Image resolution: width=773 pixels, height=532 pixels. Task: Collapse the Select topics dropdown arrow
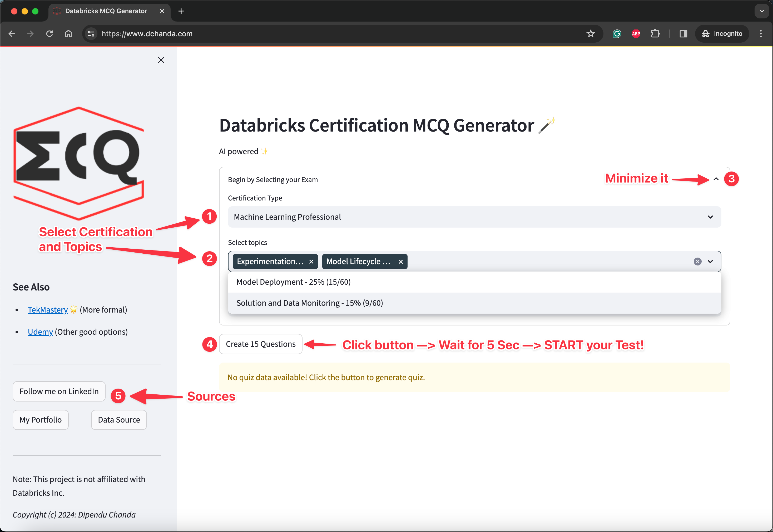[710, 262]
